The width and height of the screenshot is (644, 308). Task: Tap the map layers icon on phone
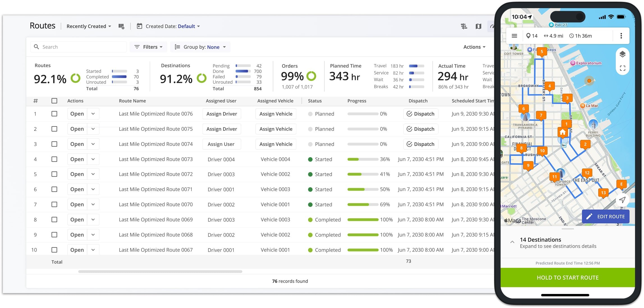(x=622, y=54)
